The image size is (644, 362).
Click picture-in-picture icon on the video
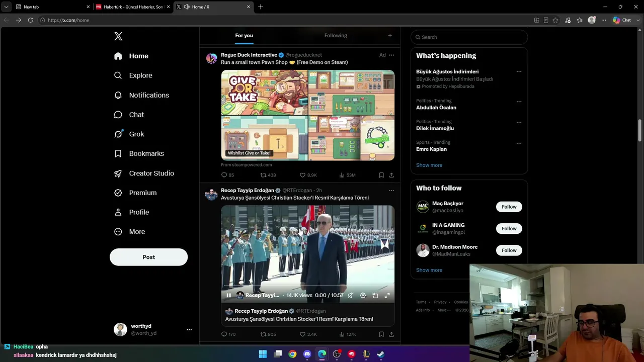click(375, 296)
